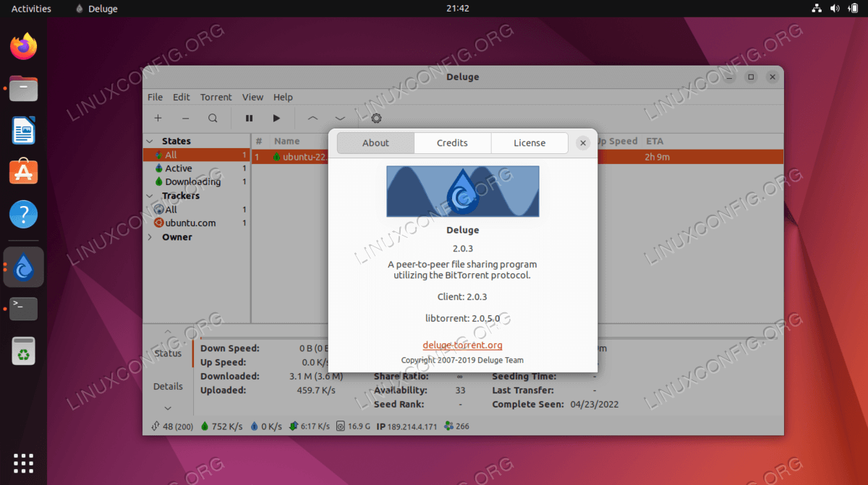Close the About Deluge dialog
The width and height of the screenshot is (868, 485).
[583, 143]
